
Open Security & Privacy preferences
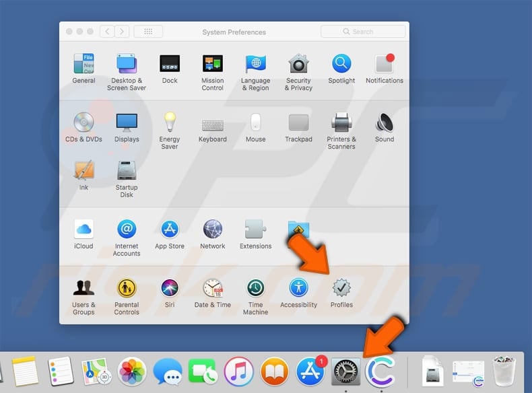click(x=298, y=64)
